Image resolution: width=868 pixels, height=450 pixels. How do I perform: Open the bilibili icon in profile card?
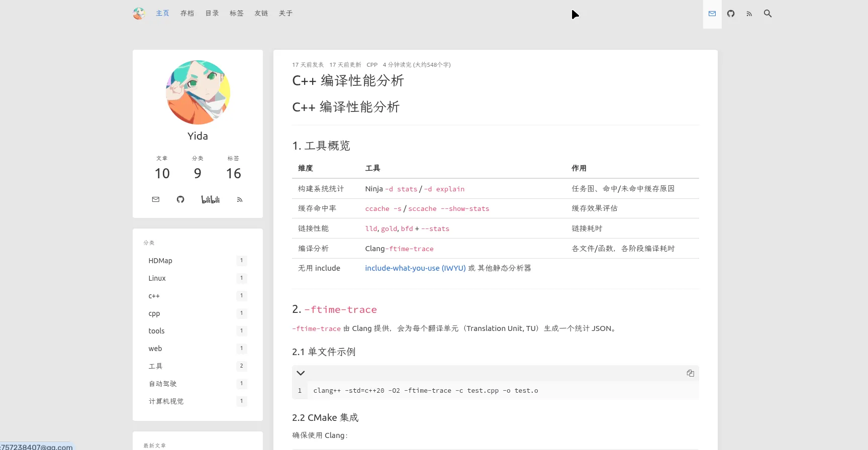click(x=210, y=199)
